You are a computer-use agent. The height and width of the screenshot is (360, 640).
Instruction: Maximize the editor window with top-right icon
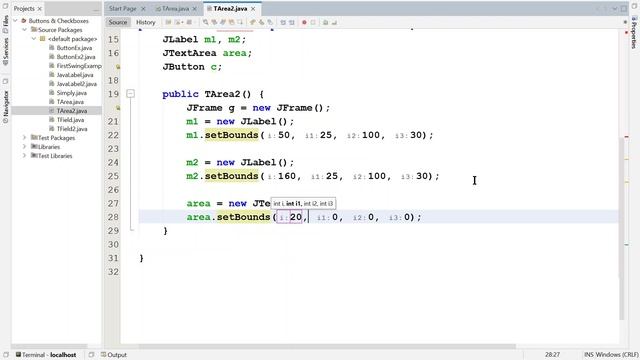click(624, 9)
